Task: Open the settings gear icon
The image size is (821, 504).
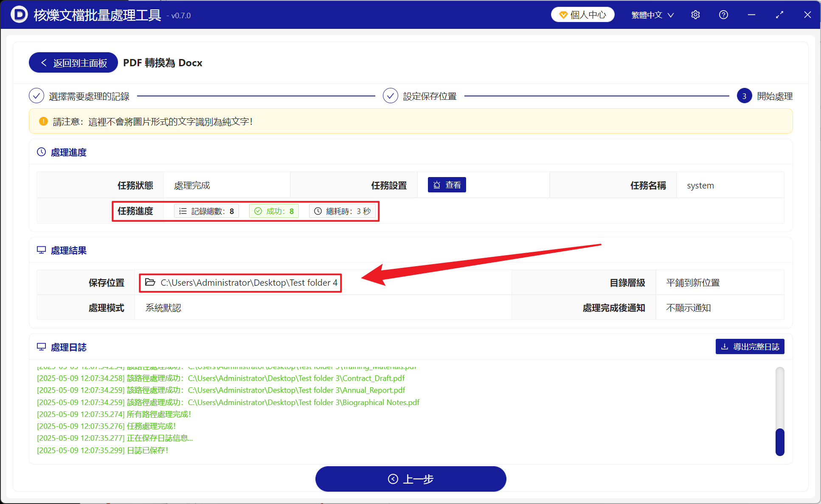Action: (695, 15)
